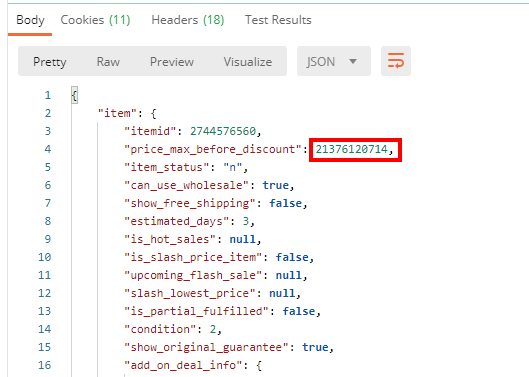Click the "estimated_days" key

tap(177, 221)
